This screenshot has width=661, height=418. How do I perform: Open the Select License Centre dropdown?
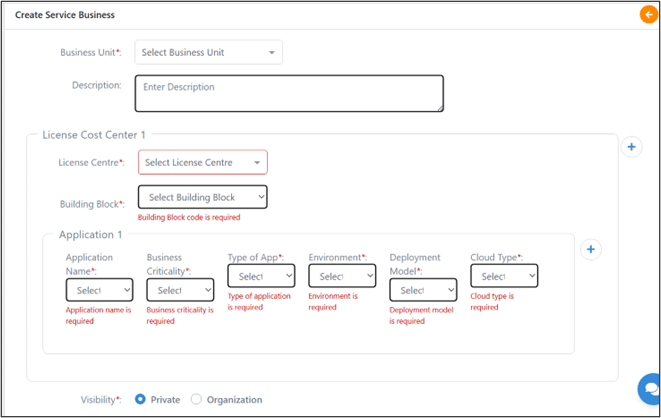[x=203, y=163]
